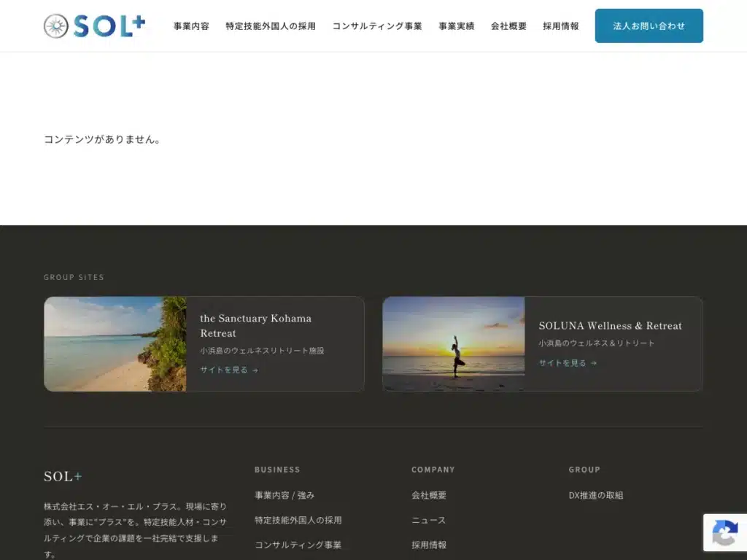This screenshot has height=560, width=747.
Task: Open footer link 特定技能外国人の採用
Action: point(298,520)
